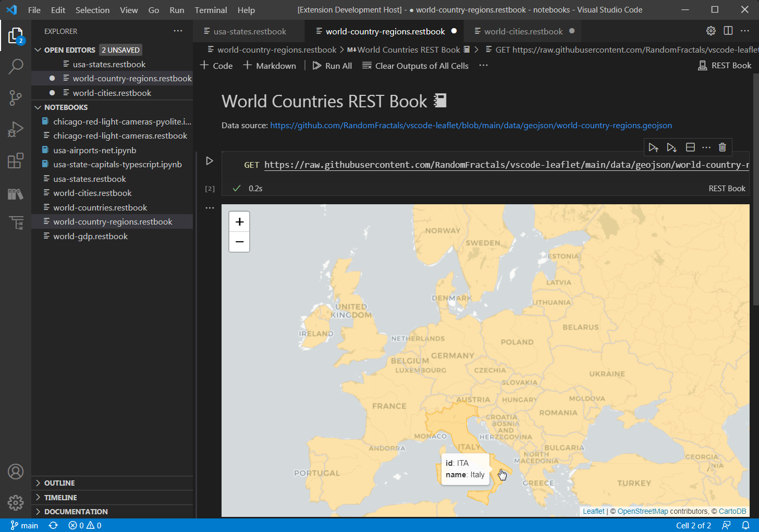The height and width of the screenshot is (532, 759).
Task: Open the Search sidebar
Action: point(16,67)
